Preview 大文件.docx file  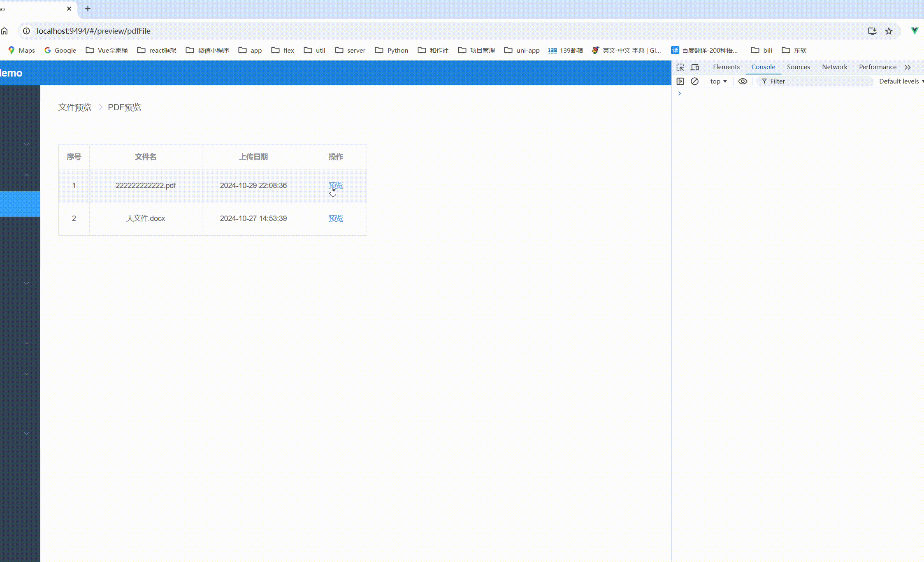pos(337,218)
